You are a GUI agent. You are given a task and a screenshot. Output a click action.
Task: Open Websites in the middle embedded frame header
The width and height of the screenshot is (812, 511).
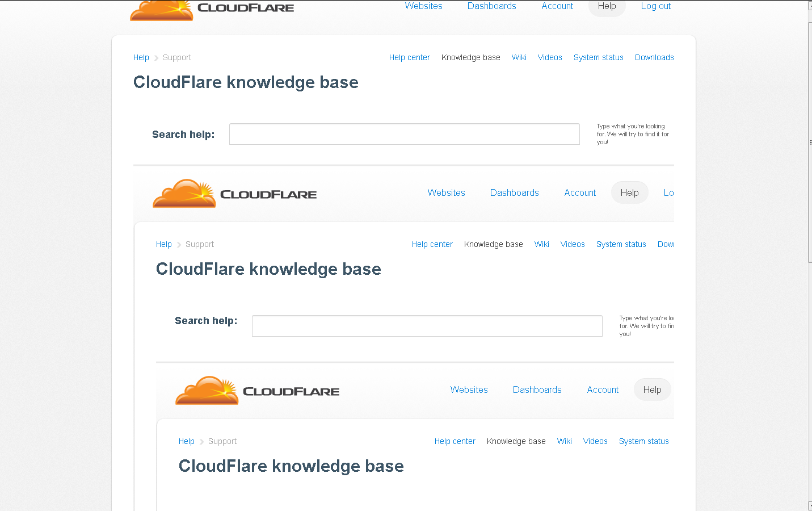pyautogui.click(x=446, y=193)
